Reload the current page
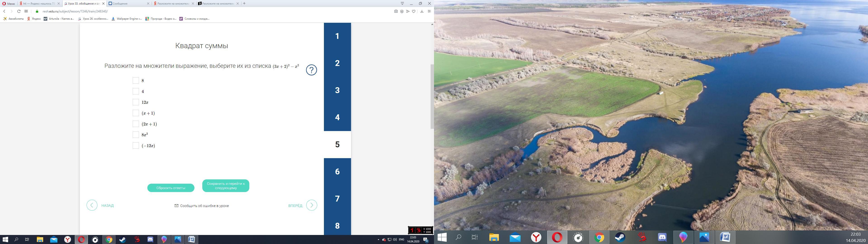 19,12
